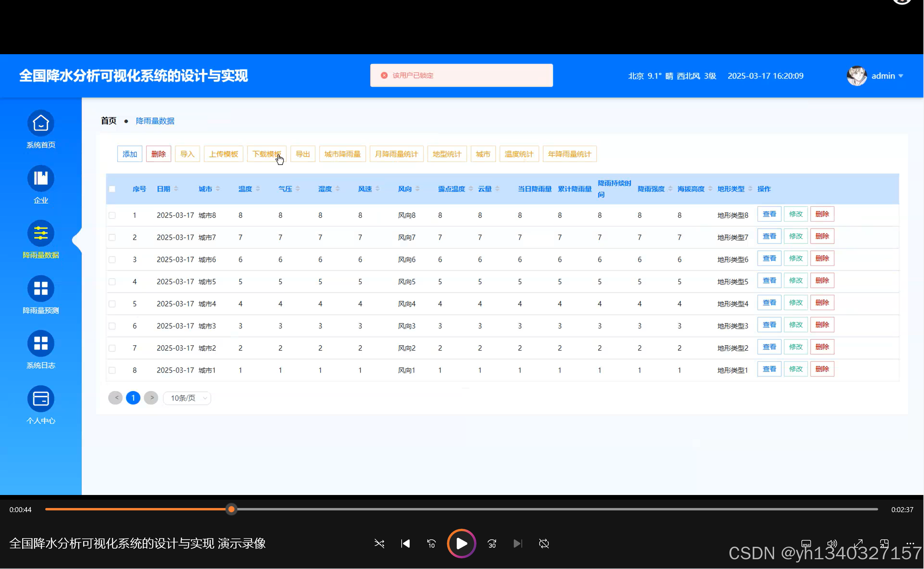
Task: Sort by 日期 column arrows
Action: (x=176, y=189)
